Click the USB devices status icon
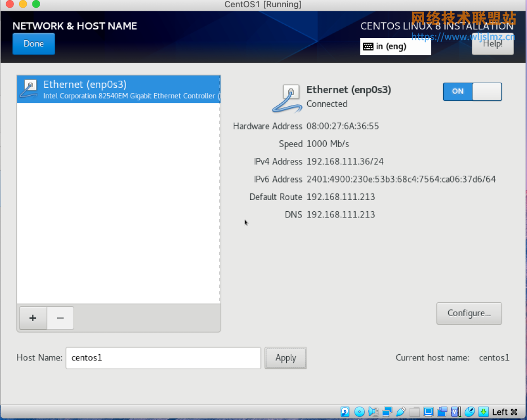 coord(400,412)
